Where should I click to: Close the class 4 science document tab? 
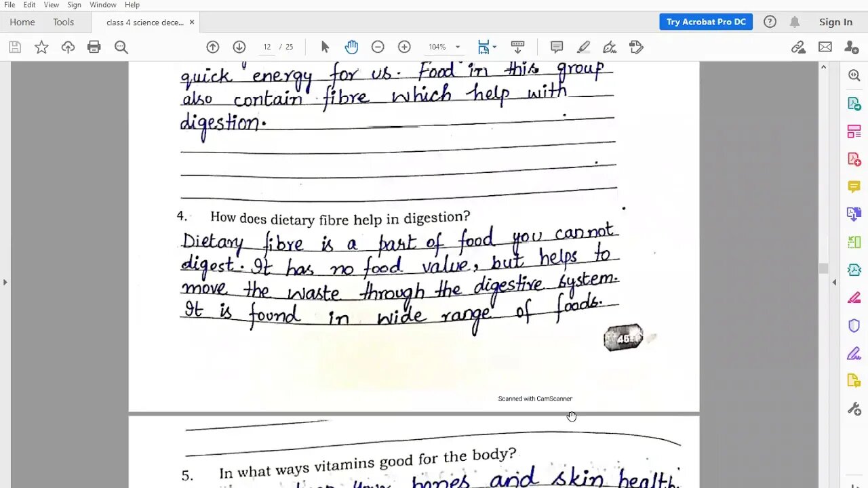(x=192, y=22)
